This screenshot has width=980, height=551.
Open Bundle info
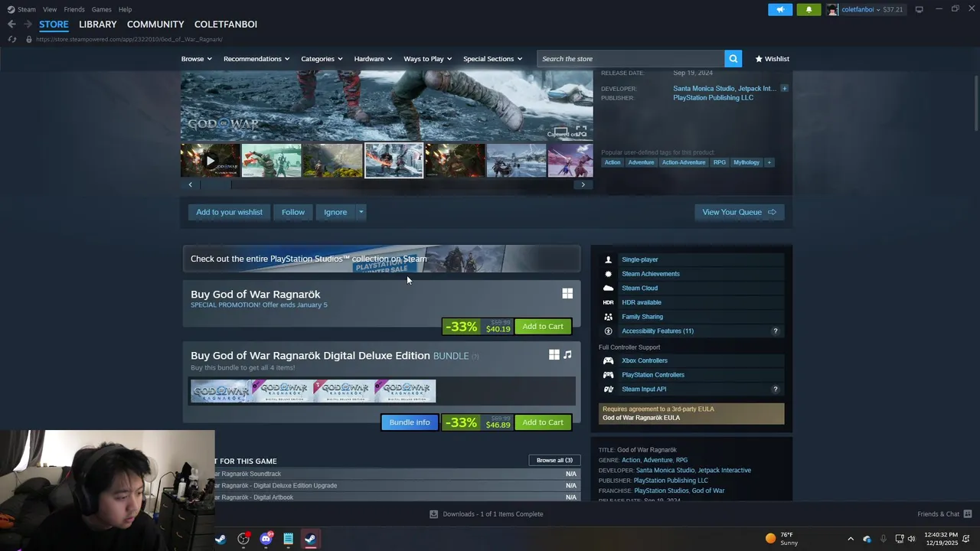click(x=410, y=422)
